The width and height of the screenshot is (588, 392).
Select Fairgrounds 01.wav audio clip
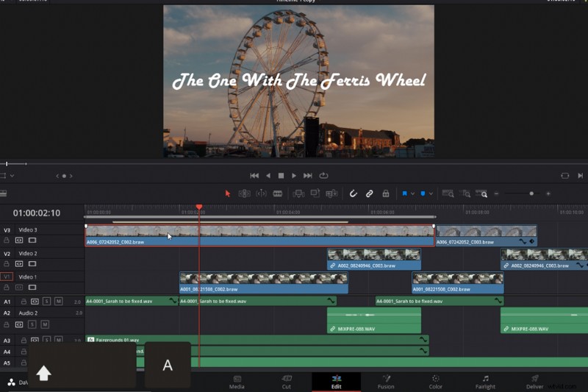pos(257,340)
